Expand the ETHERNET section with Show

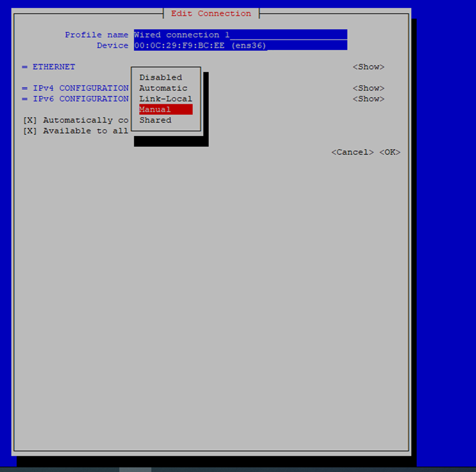point(368,67)
